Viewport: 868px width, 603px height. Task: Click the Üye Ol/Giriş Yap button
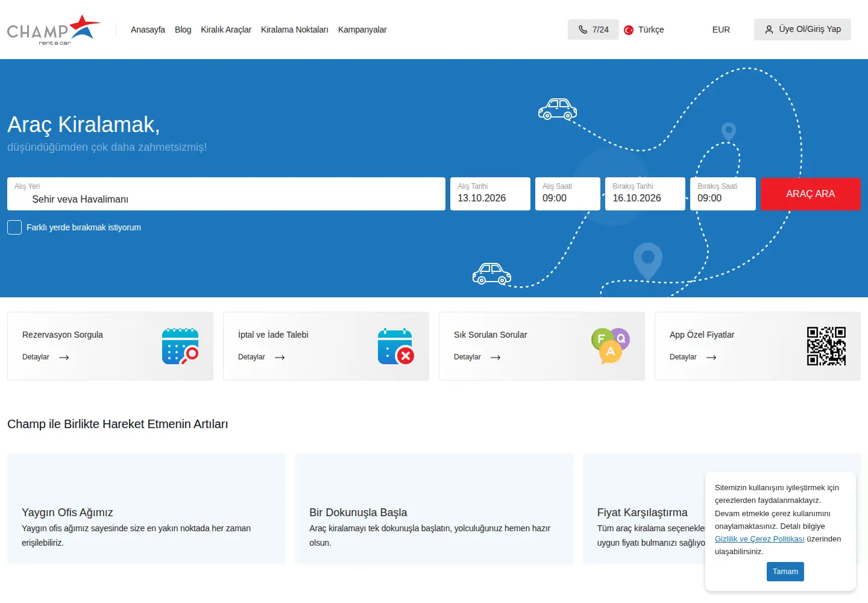pos(802,30)
